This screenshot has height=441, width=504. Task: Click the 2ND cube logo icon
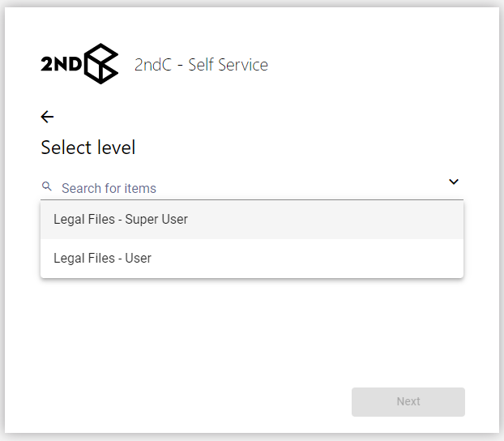[101, 64]
